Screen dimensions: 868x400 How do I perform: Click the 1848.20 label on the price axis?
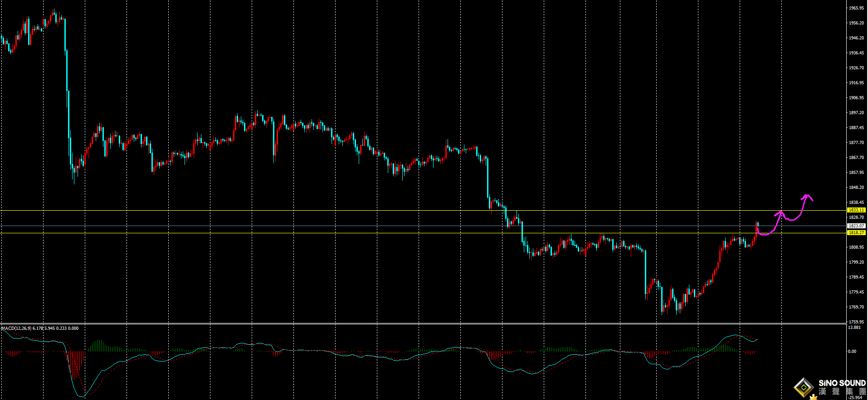tap(856, 188)
